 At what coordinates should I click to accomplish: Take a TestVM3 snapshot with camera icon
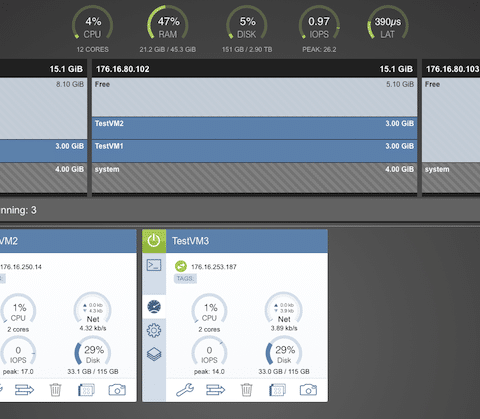[308, 390]
